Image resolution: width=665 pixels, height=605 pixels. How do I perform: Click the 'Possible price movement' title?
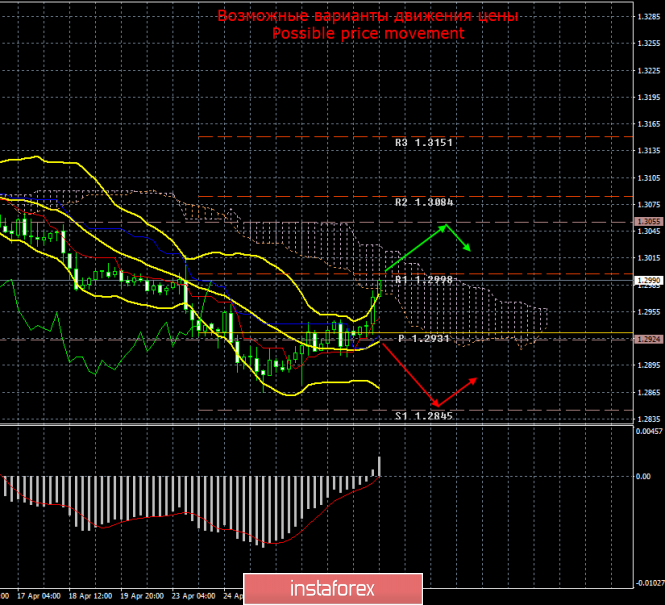369,33
